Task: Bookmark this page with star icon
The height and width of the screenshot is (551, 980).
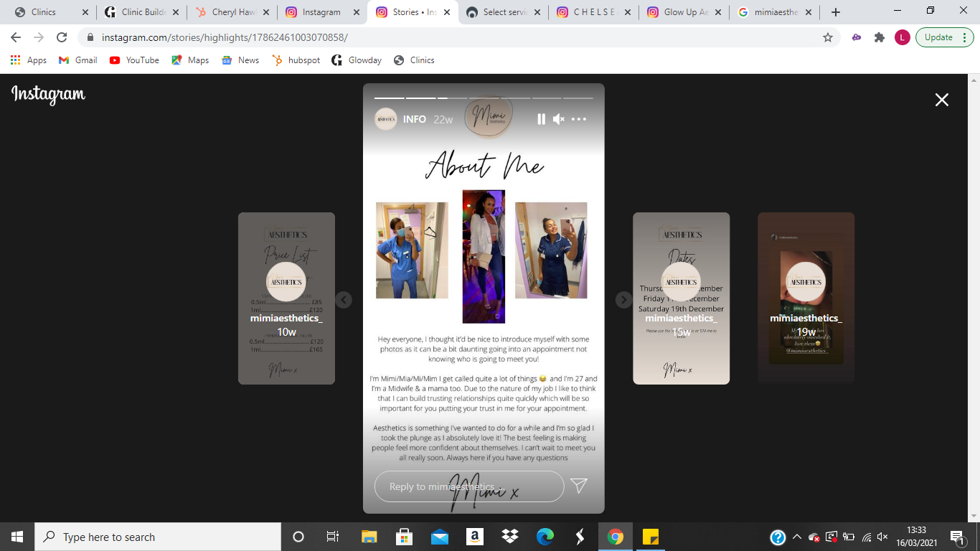Action: tap(827, 37)
